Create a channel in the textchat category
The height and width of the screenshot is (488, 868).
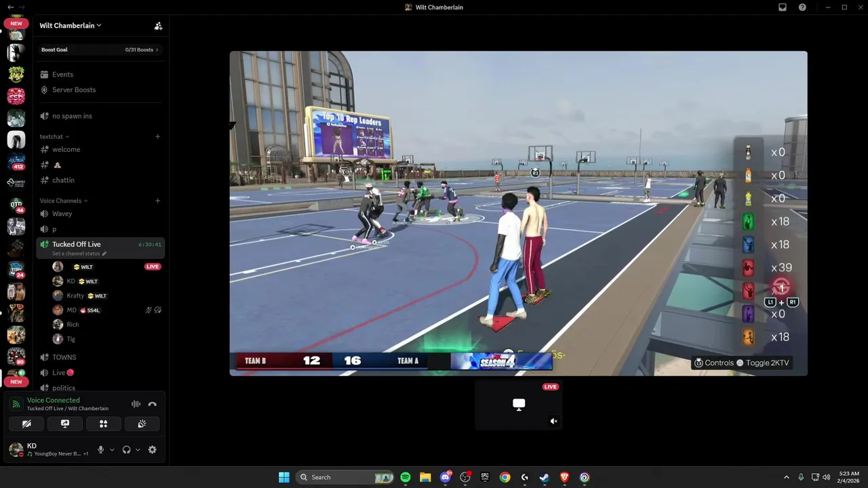coord(158,136)
